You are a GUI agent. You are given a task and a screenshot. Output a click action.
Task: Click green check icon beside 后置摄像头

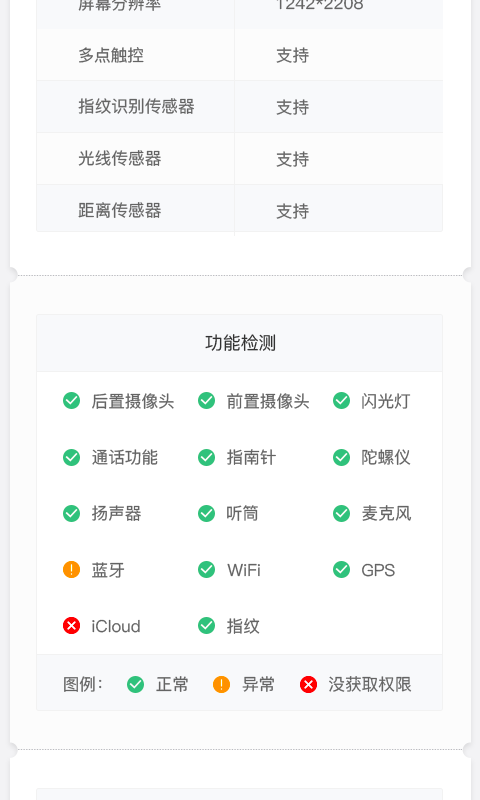coord(71,401)
